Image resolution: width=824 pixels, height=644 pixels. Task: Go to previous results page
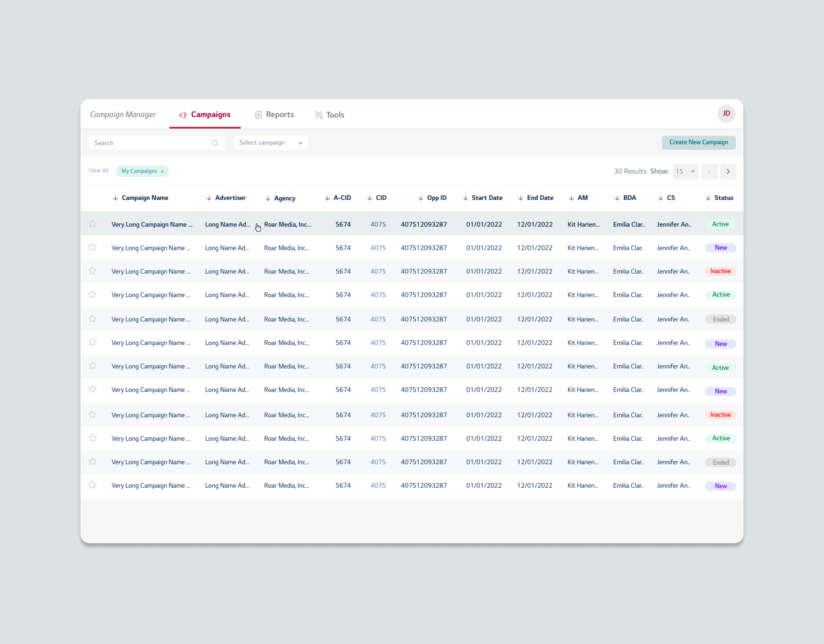709,172
